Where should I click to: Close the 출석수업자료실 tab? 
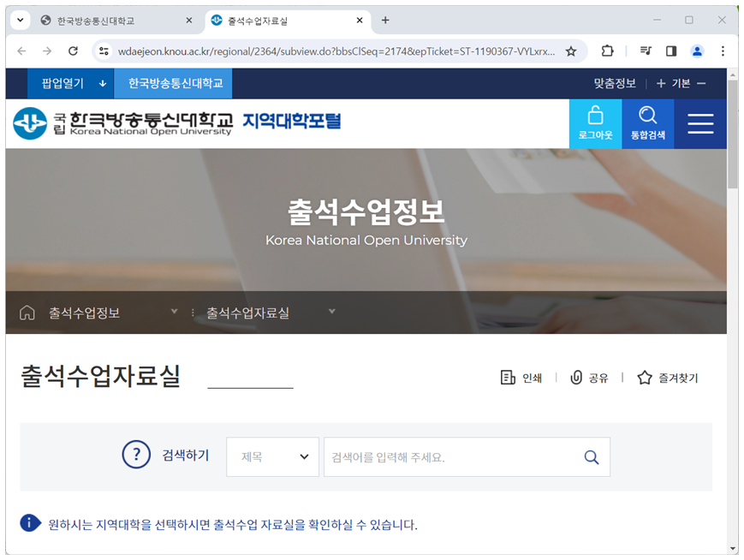[x=360, y=20]
